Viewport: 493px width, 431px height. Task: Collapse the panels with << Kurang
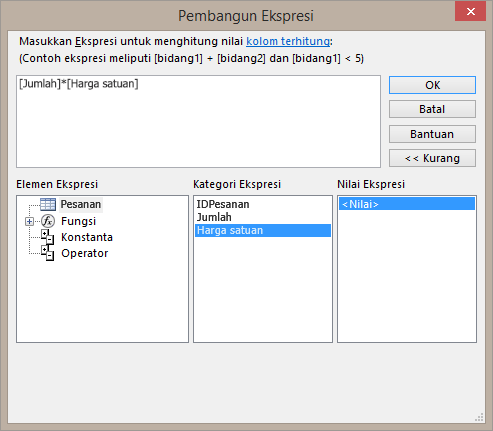[432, 158]
